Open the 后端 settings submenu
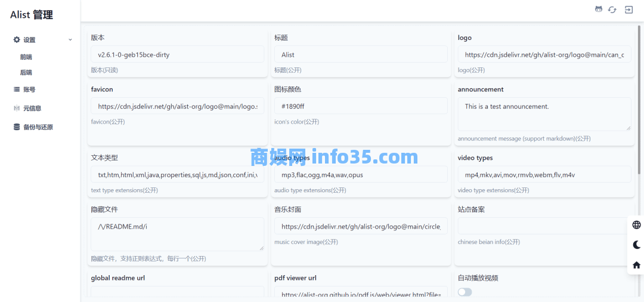This screenshot has height=302, width=644. point(26,73)
